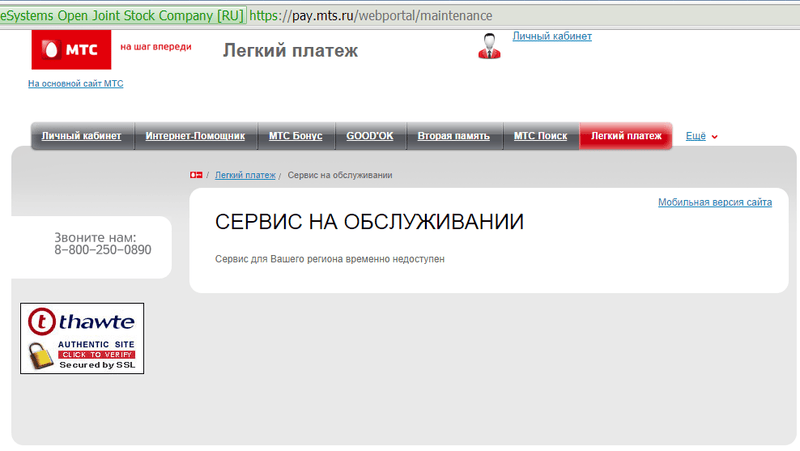The image size is (800, 451).
Task: Open Мобильная версия сайта link
Action: (x=715, y=202)
